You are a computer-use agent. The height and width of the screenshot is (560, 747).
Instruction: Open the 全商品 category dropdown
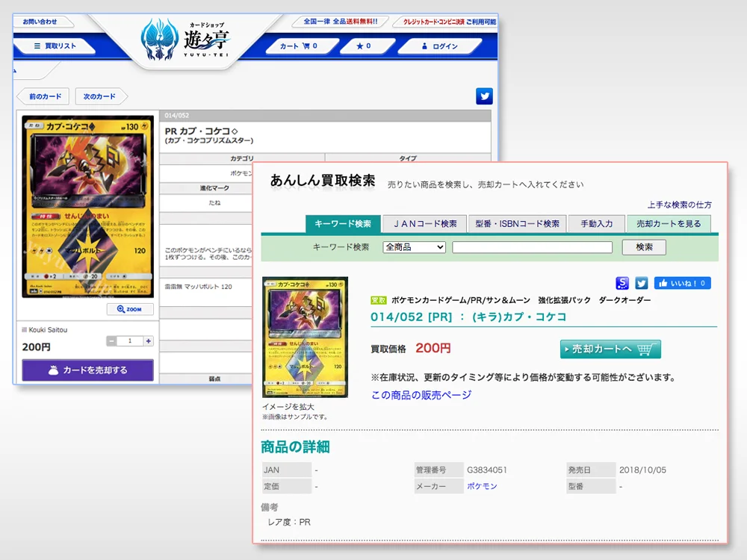pyautogui.click(x=414, y=247)
